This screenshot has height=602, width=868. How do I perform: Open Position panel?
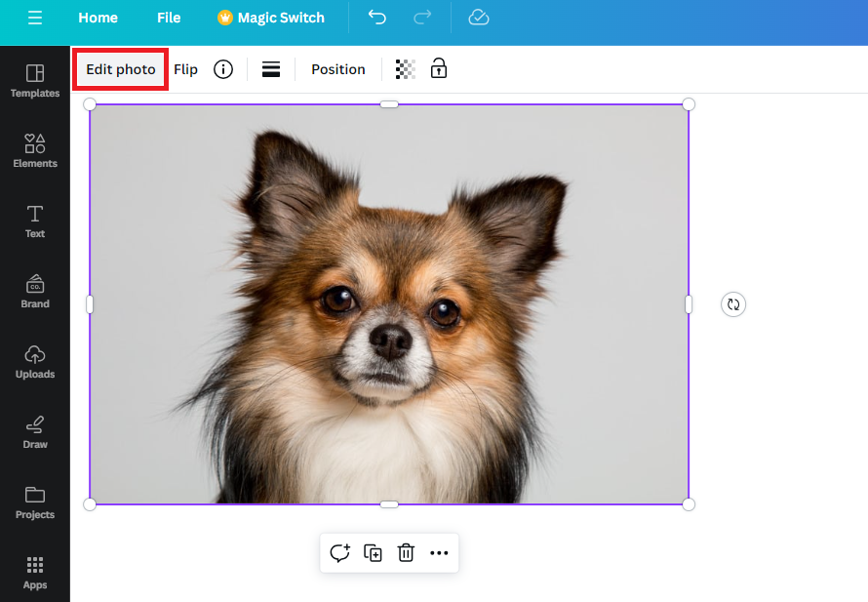338,69
